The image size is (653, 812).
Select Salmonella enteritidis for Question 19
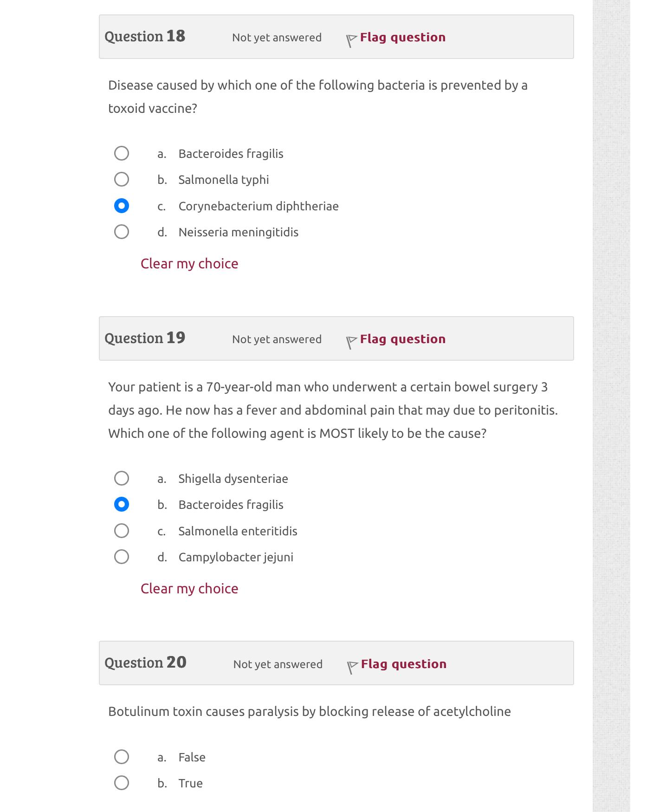[x=122, y=529]
